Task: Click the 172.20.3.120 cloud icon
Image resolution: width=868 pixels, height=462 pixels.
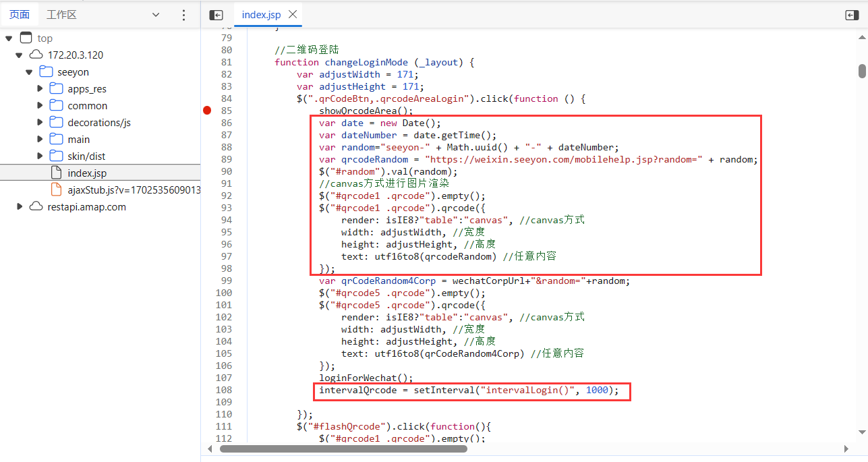Action: 36,55
